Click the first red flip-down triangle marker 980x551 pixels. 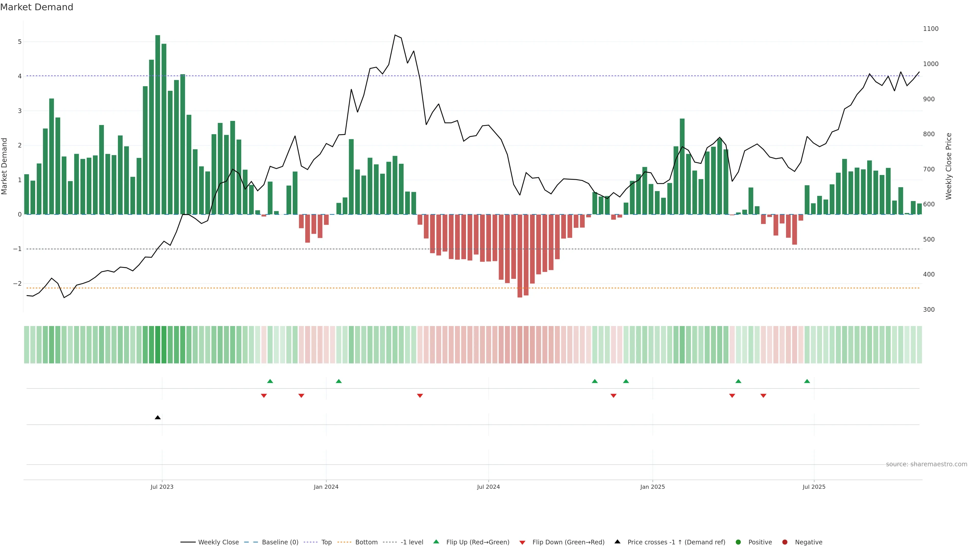[264, 396]
